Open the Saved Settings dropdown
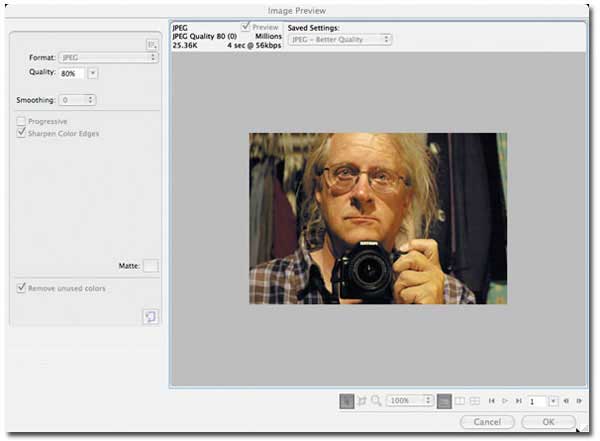 [339, 39]
